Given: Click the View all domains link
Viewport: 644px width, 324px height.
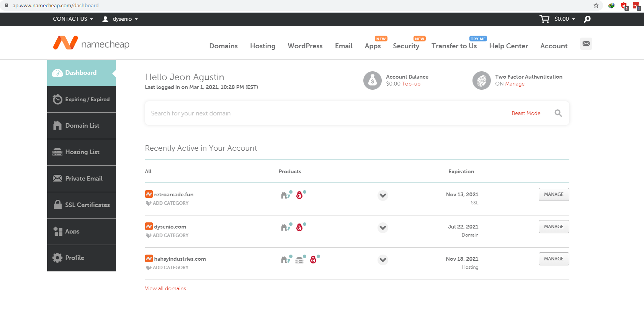Looking at the screenshot, I should pos(165,288).
